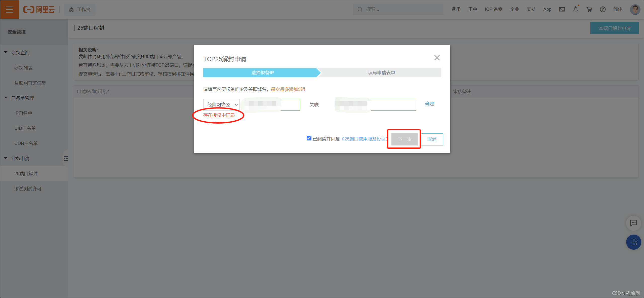Open the 企业 menu
Viewport: 644px width, 298px height.
click(x=514, y=9)
